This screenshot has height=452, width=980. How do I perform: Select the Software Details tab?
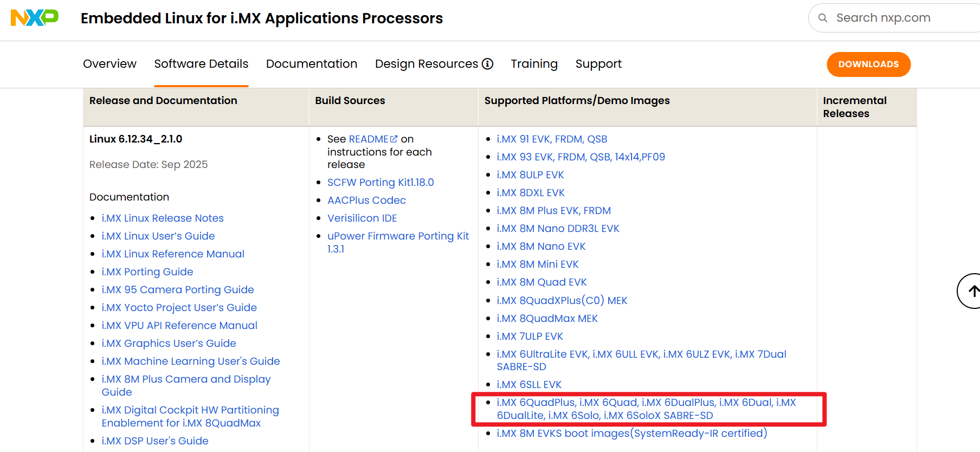tap(201, 64)
